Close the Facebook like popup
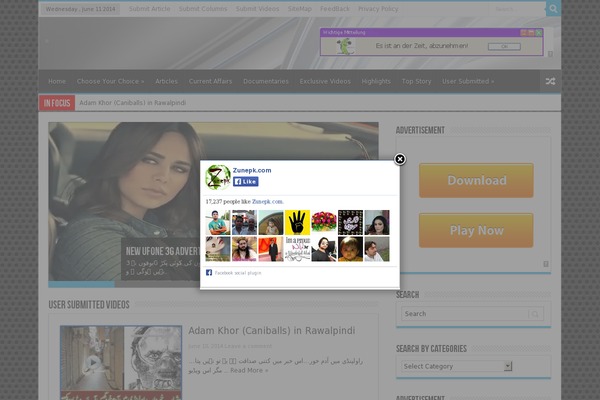This screenshot has height=400, width=600. 400,159
